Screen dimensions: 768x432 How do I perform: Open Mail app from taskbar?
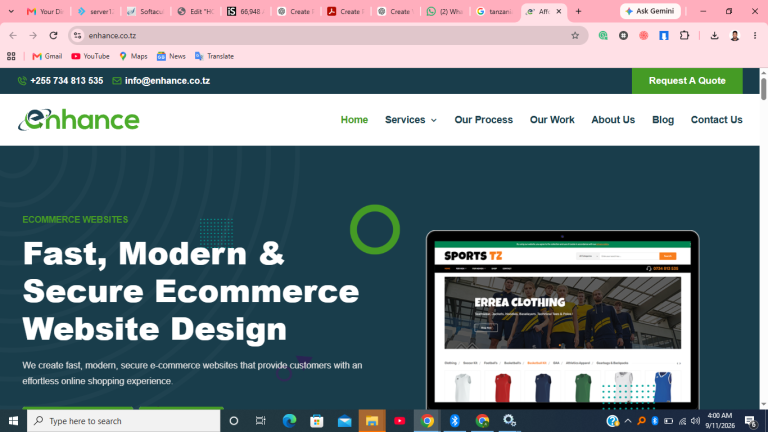point(344,421)
